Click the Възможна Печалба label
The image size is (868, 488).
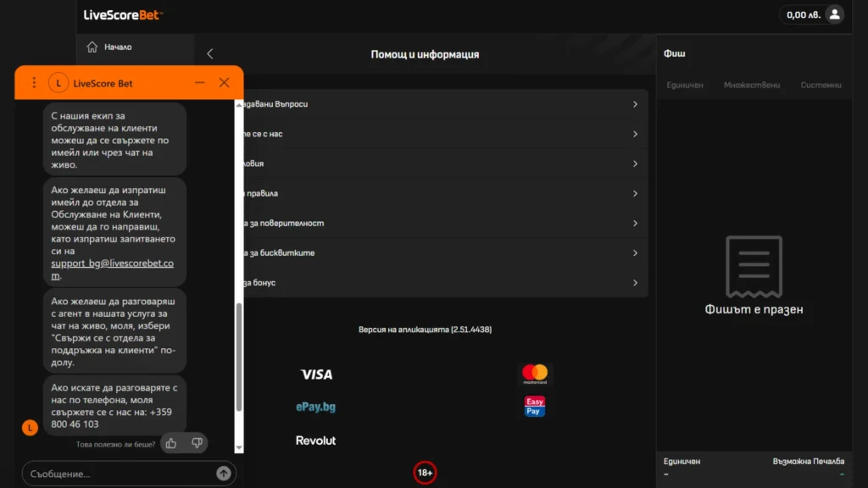[808, 462]
